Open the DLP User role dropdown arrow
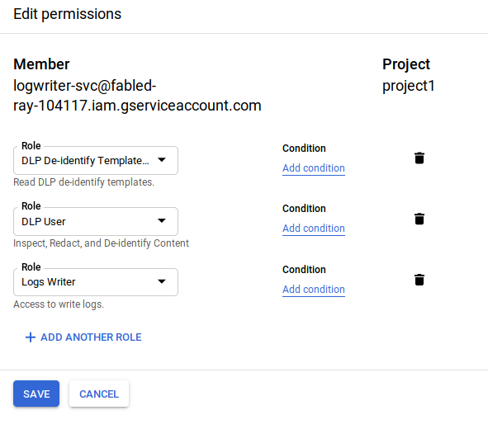This screenshot has width=488, height=448. [x=162, y=221]
